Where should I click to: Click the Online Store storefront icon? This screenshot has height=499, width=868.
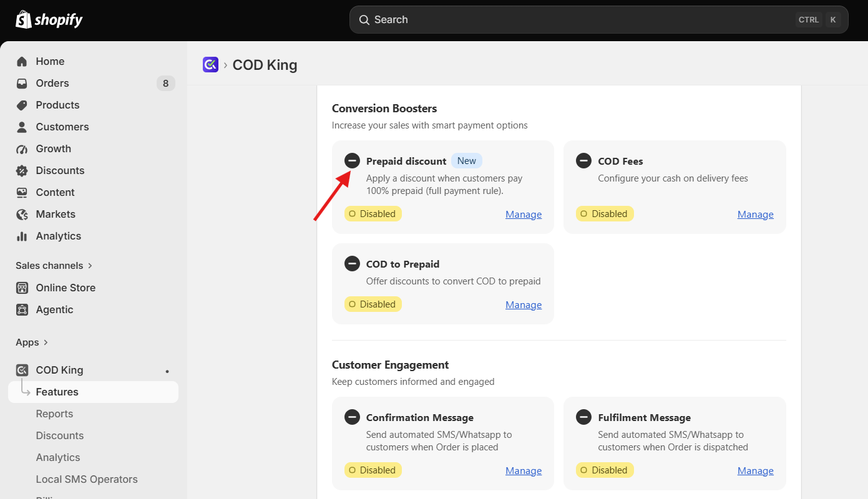pyautogui.click(x=22, y=288)
